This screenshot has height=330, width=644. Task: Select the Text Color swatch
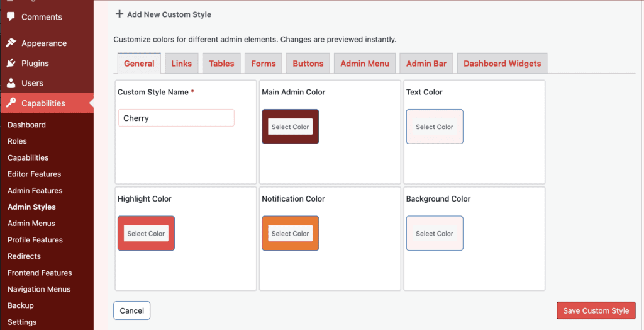tap(435, 127)
